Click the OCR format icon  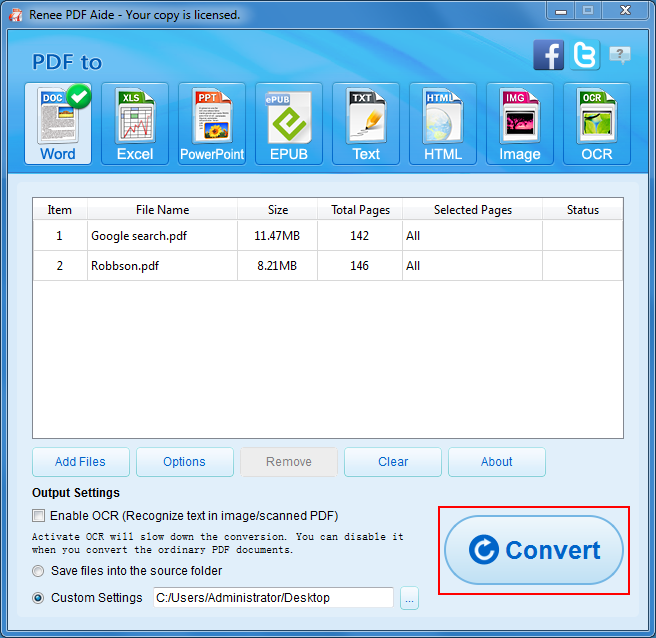coord(597,124)
